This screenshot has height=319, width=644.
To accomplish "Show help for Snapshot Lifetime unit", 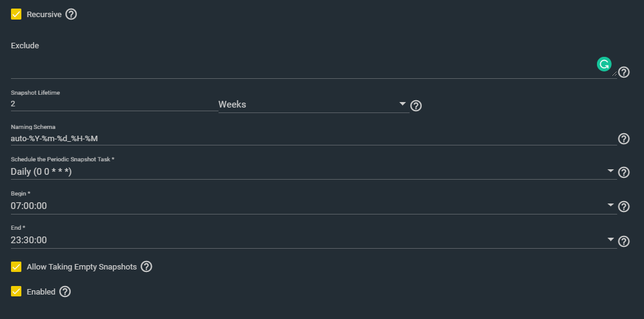I will pyautogui.click(x=416, y=106).
